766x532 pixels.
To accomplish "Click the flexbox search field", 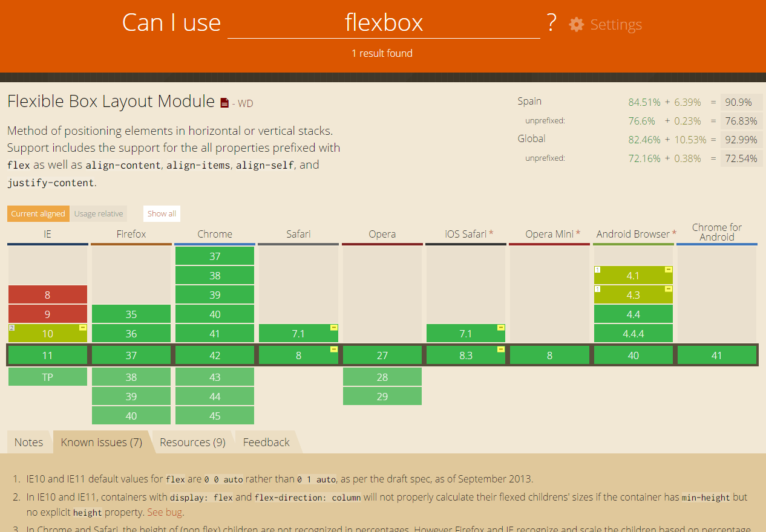I will coord(384,23).
